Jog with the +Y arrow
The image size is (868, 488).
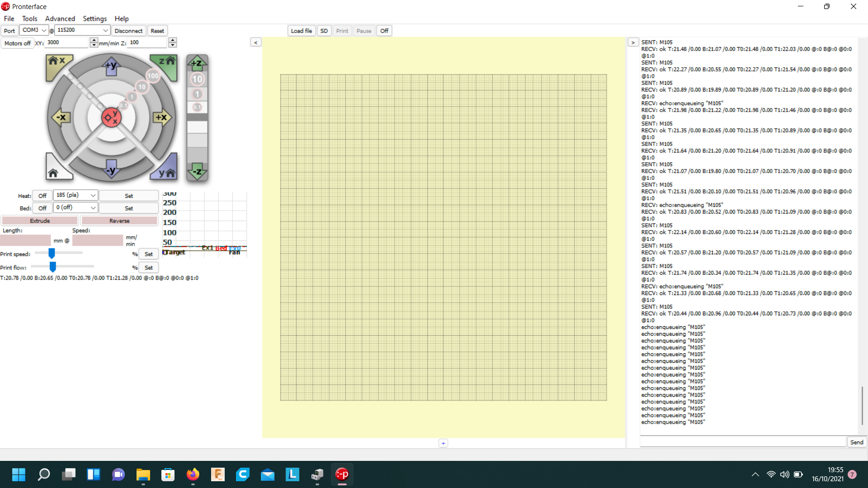[111, 66]
